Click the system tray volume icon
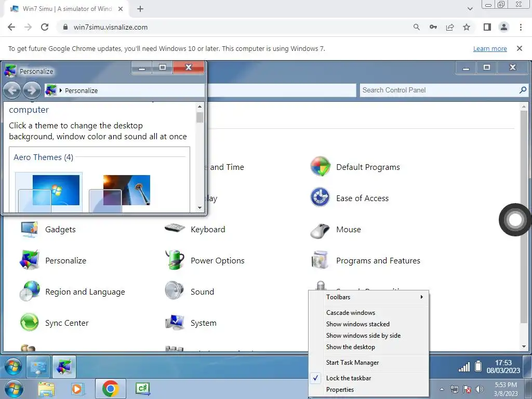Screen dimensions: 532x399 pos(480,389)
